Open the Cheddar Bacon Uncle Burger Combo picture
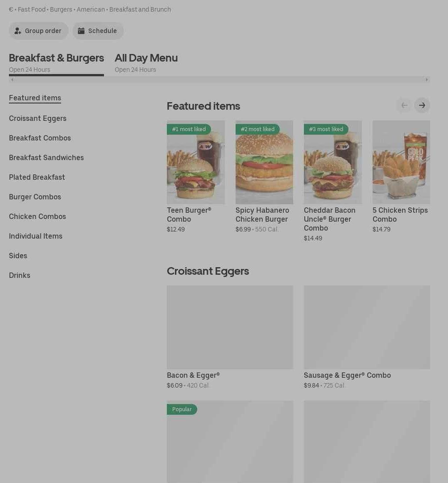This screenshot has height=483, width=448. 332,162
